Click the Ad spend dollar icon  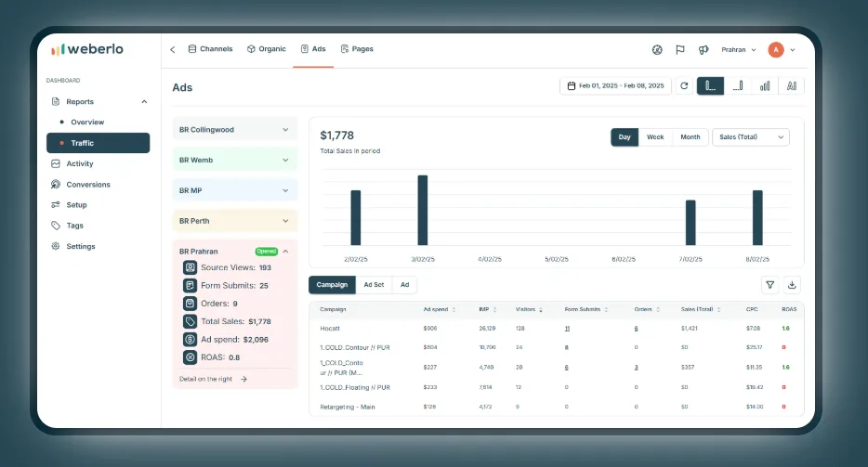point(190,340)
